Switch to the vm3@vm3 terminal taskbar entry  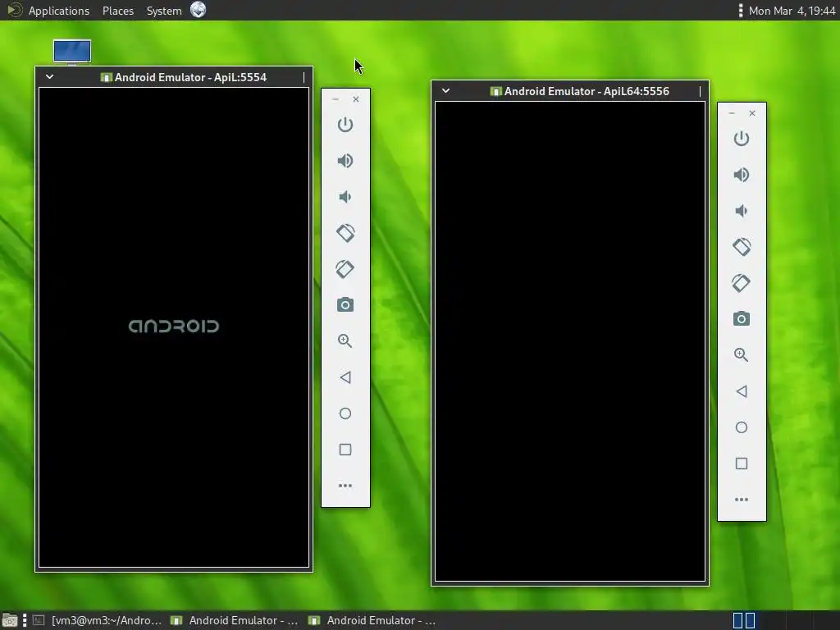click(97, 620)
